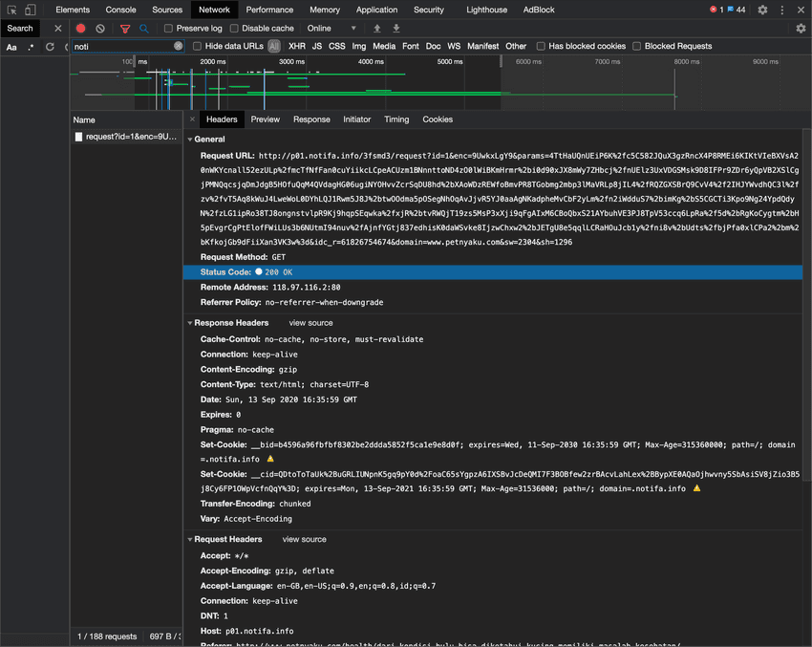Select the request?id=1&enc=9U... entry

coord(130,137)
